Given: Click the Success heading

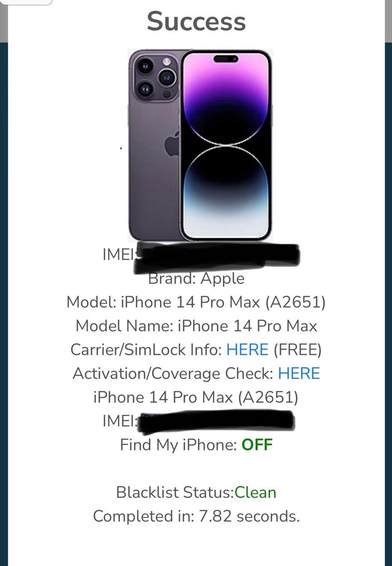Looking at the screenshot, I should pyautogui.click(x=196, y=21).
